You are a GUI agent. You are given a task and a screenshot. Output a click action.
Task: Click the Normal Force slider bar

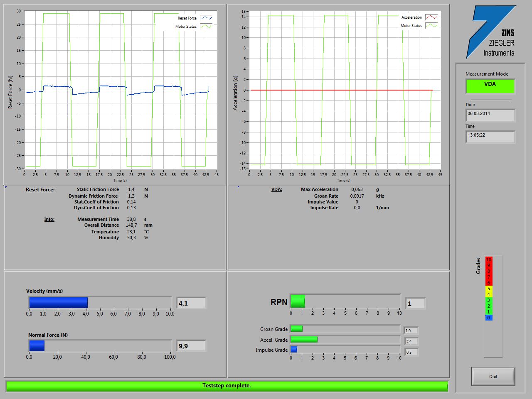pyautogui.click(x=100, y=346)
